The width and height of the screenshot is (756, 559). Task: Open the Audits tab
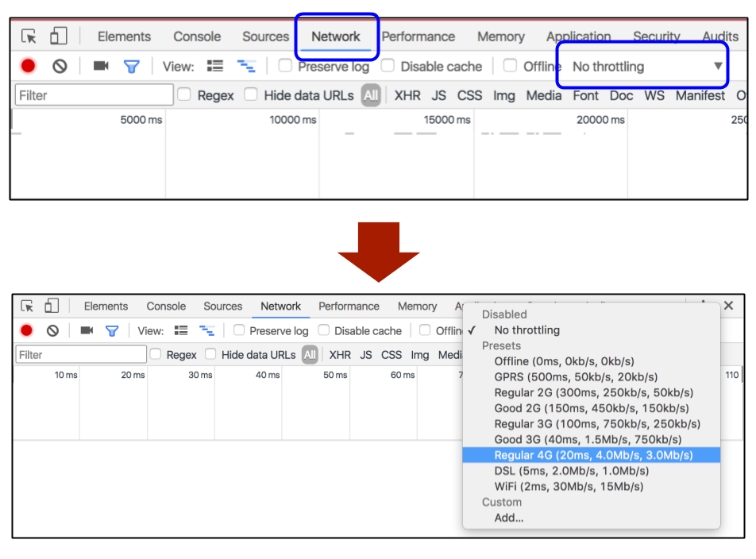click(x=719, y=37)
